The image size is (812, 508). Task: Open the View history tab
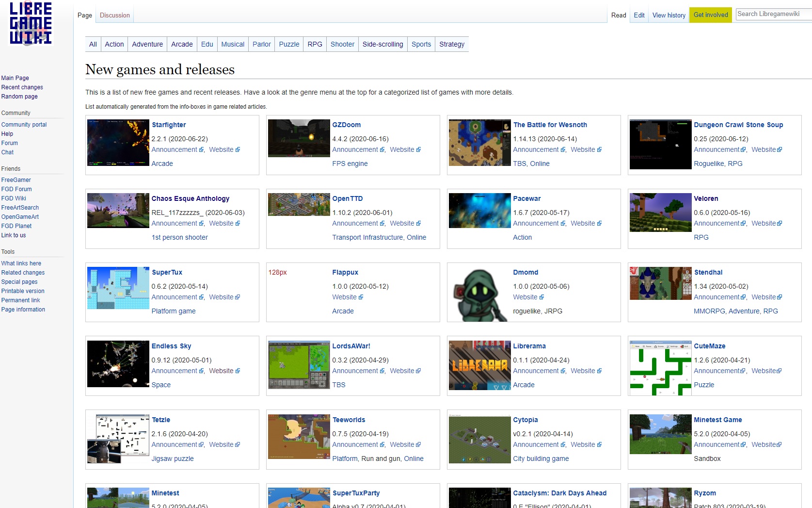(669, 15)
